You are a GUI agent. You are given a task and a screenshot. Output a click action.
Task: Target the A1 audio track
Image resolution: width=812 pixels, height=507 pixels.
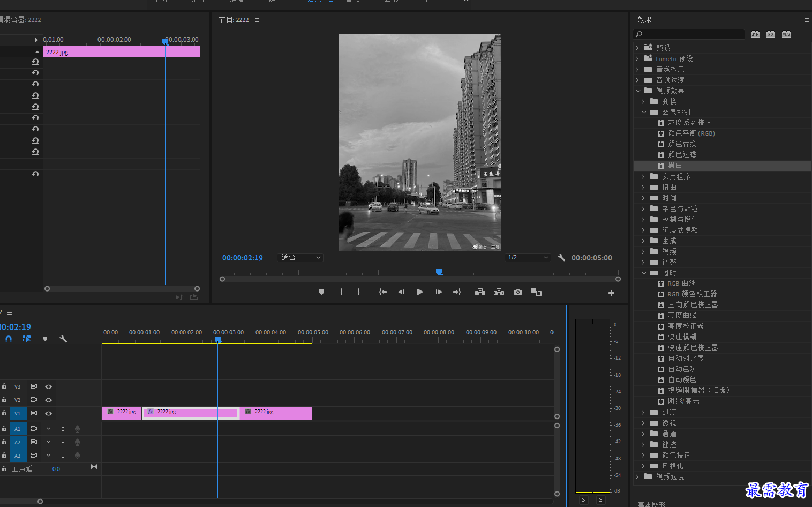(17, 429)
